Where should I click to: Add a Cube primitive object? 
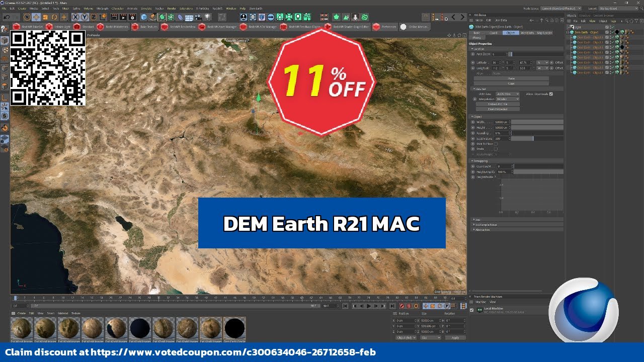pos(144,17)
